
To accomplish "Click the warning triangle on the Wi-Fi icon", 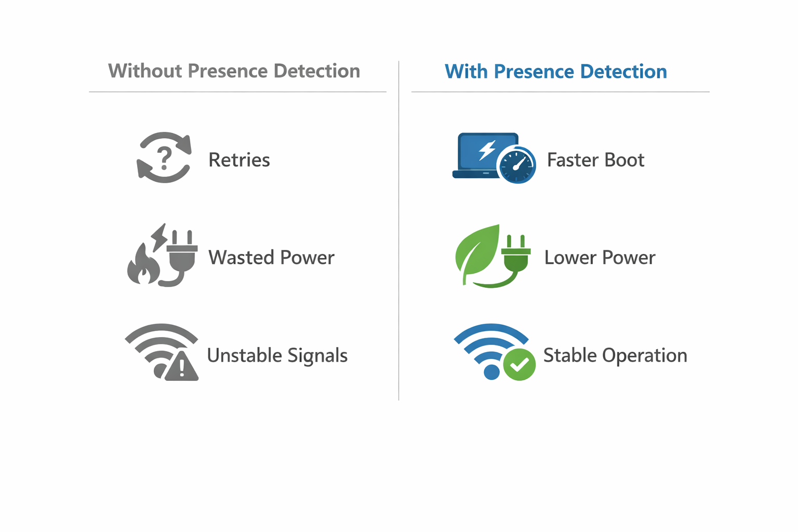I will 181,366.
